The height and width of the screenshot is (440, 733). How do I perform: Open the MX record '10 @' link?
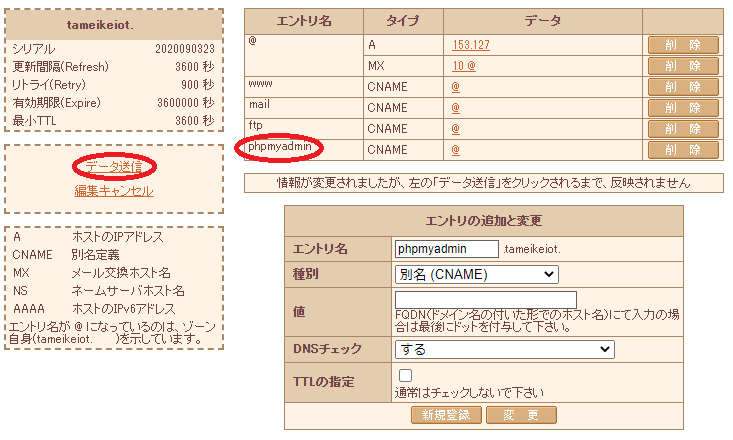pyautogui.click(x=463, y=66)
